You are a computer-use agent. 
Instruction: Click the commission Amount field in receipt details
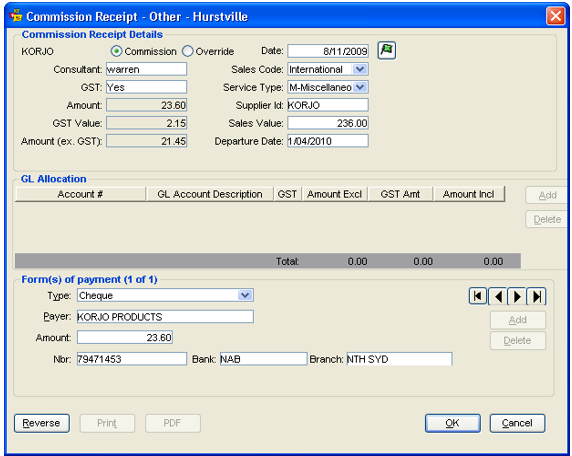coord(146,105)
